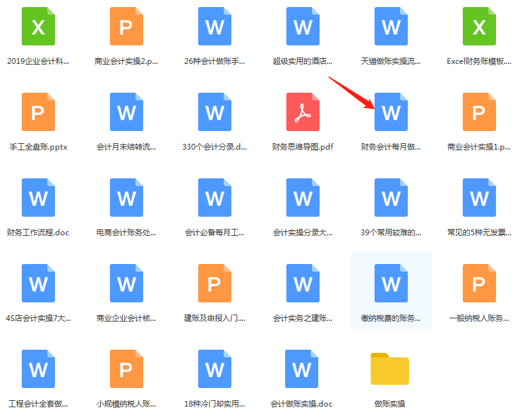
Task: Open the 手工全盘账.pptx presentation
Action: point(38,112)
